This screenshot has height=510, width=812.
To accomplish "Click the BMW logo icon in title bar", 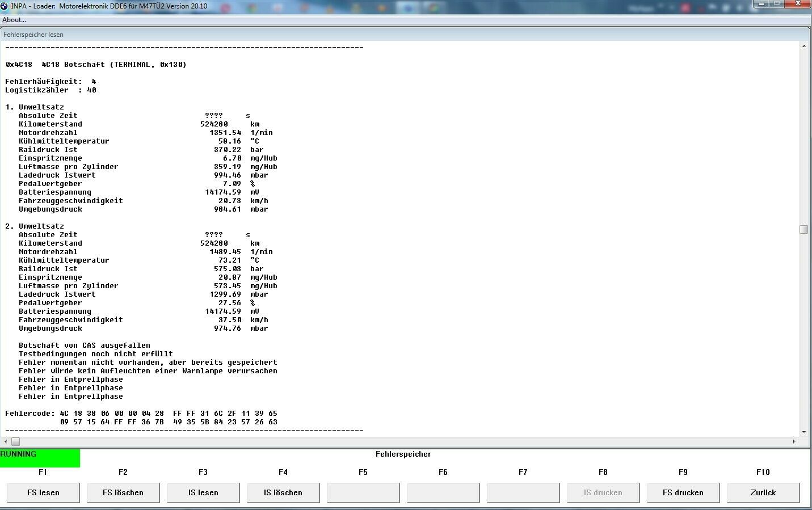I will (5, 6).
